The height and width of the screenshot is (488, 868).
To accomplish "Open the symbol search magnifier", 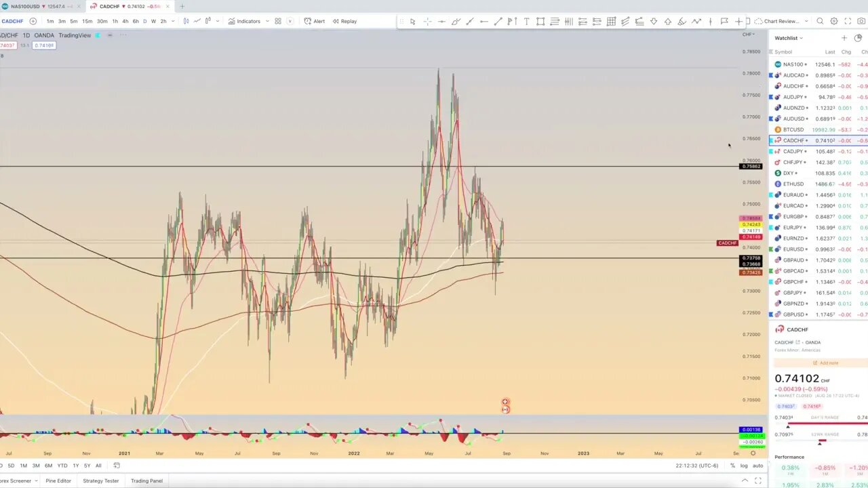I will click(820, 21).
